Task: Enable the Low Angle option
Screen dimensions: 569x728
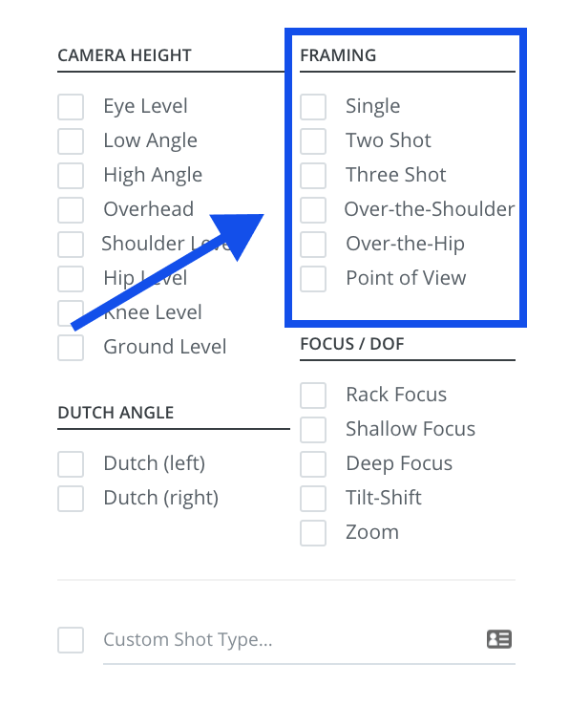Action: 71,141
